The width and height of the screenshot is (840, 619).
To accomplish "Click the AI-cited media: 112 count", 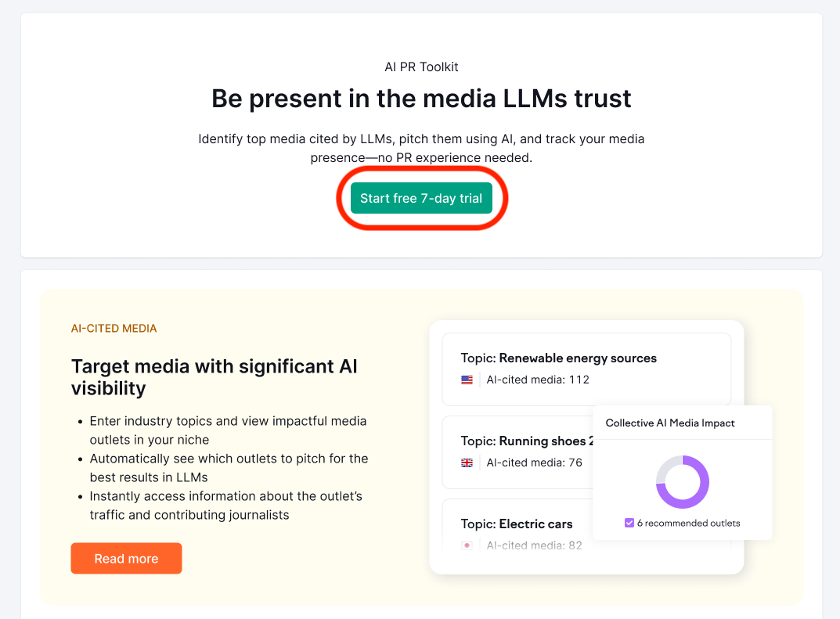I will (537, 380).
